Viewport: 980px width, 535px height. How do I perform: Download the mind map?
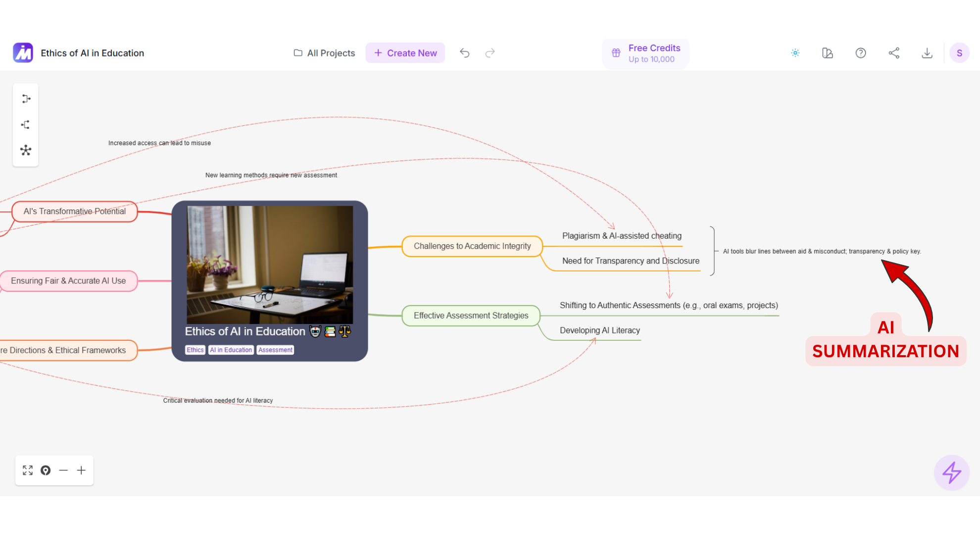[x=927, y=53]
